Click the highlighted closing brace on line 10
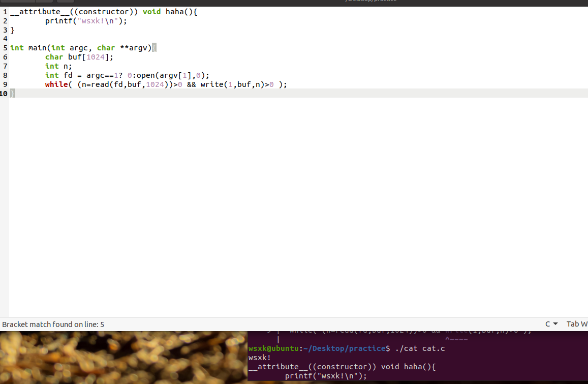 (x=12, y=94)
